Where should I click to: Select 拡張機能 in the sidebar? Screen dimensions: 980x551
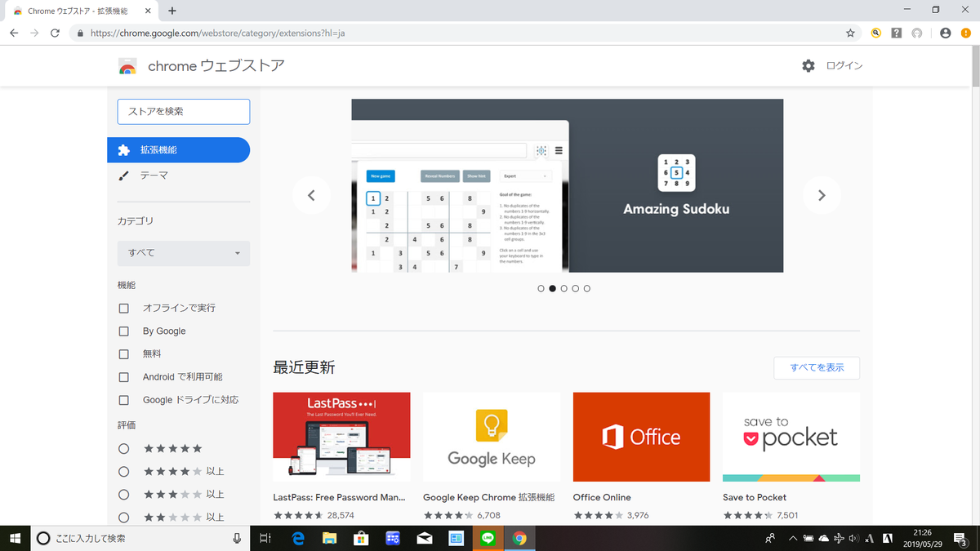tap(179, 150)
